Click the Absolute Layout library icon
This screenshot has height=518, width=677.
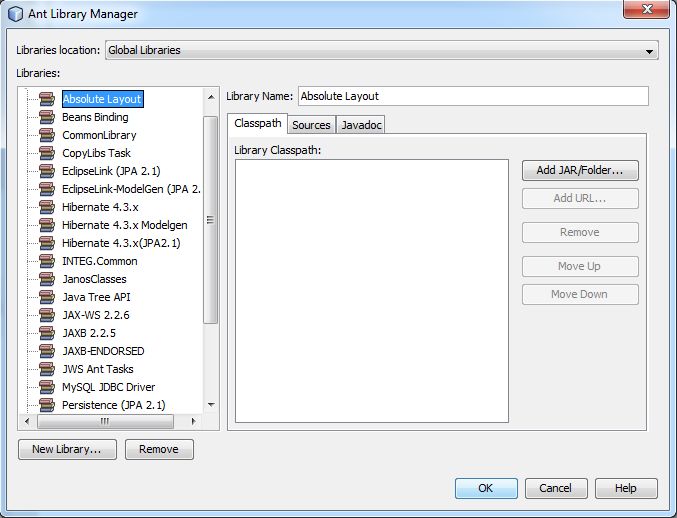[x=47, y=99]
